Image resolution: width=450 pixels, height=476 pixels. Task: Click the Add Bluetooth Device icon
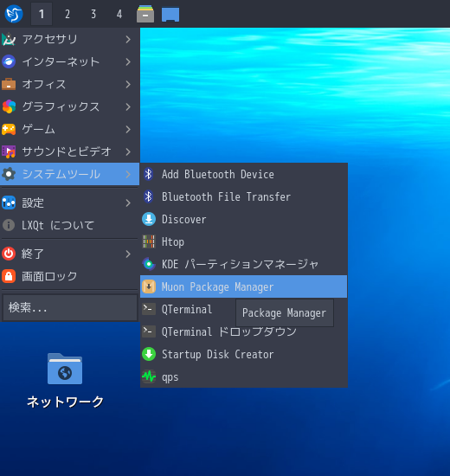coord(149,174)
